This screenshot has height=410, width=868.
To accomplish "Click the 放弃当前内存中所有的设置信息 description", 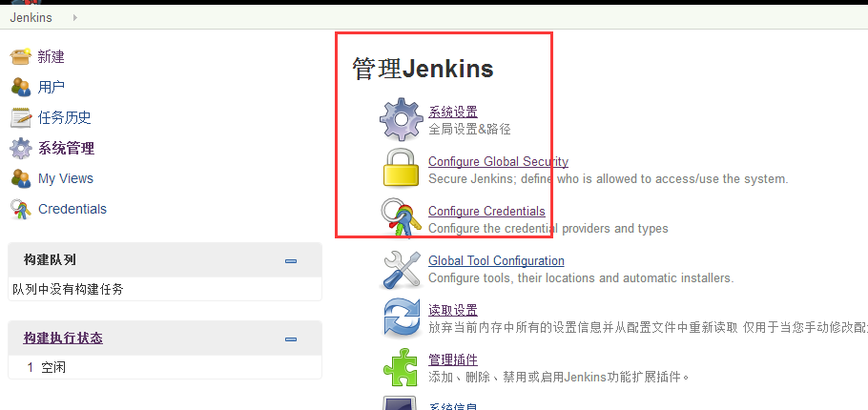I will [648, 328].
